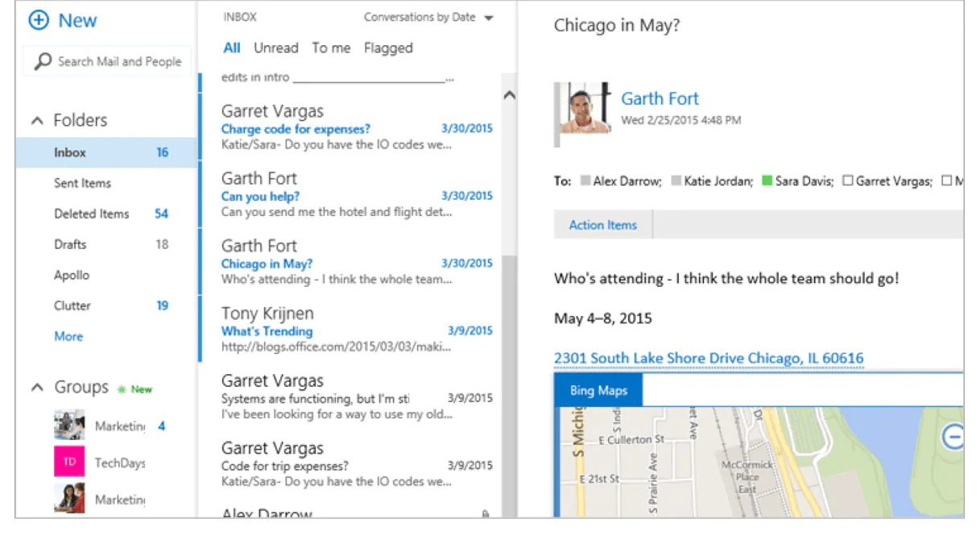Collapse the Folders section
The image size is (980, 544).
tap(37, 119)
